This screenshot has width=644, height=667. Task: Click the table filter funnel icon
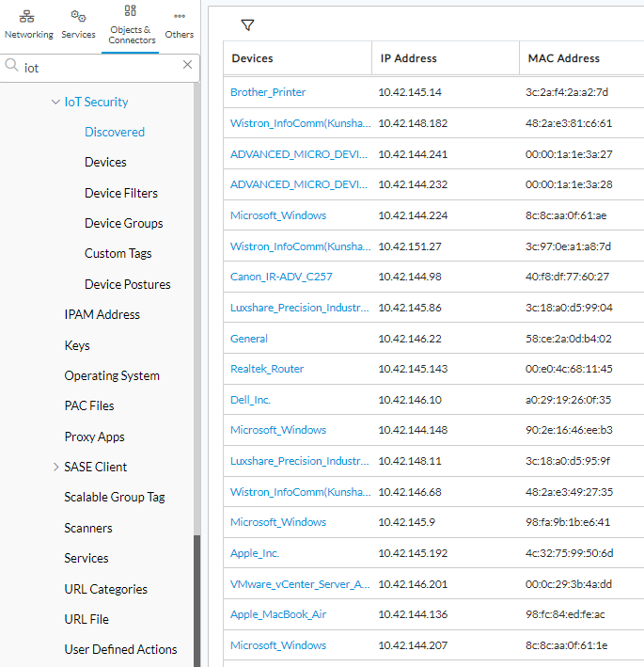click(x=248, y=25)
